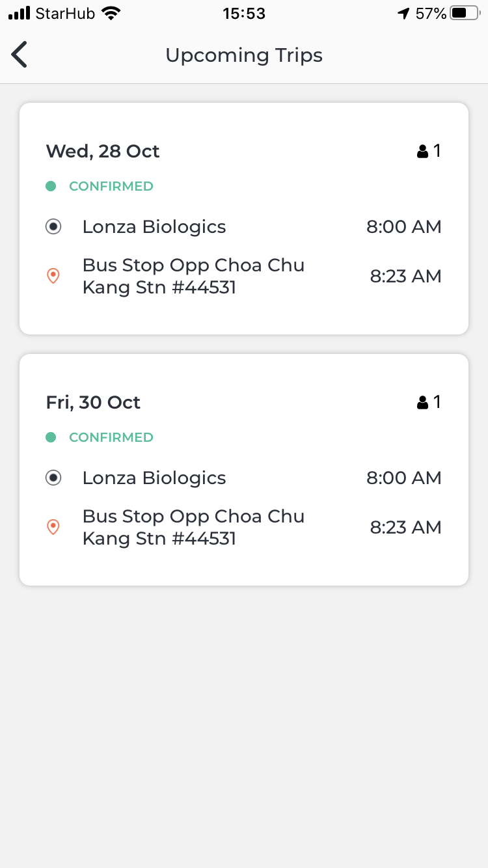Viewport: 488px width, 868px height.
Task: Tap Bus Stop Opp Choa Chu Kang in Fri trip
Action: point(193,528)
